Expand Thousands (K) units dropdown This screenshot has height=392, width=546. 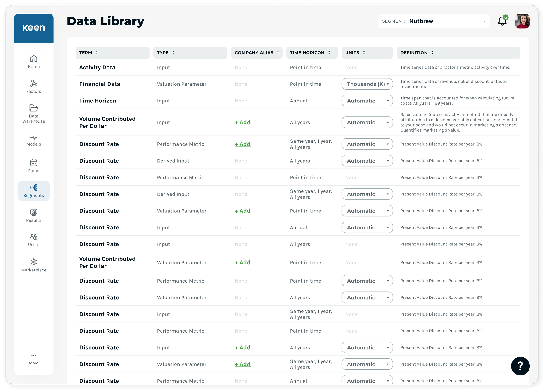367,84
